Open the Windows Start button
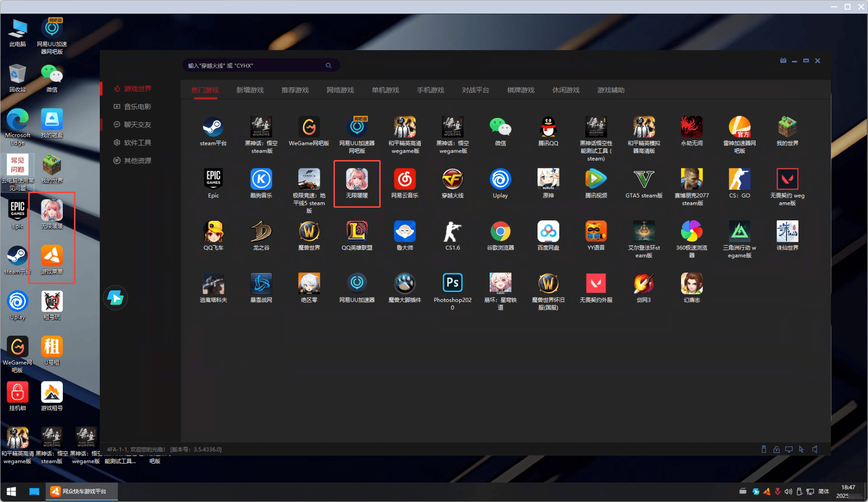The width and height of the screenshot is (868, 502). click(x=11, y=491)
